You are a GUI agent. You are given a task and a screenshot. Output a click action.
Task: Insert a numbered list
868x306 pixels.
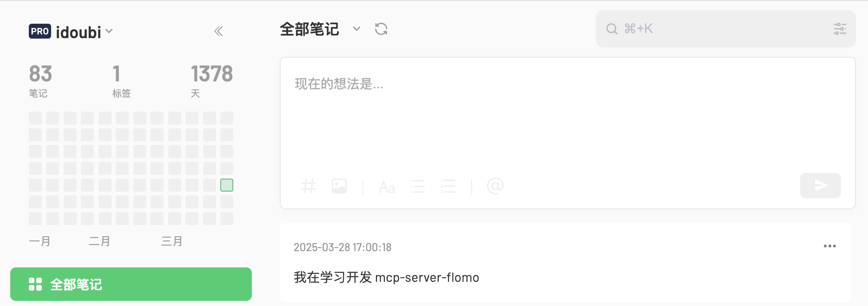click(x=448, y=186)
